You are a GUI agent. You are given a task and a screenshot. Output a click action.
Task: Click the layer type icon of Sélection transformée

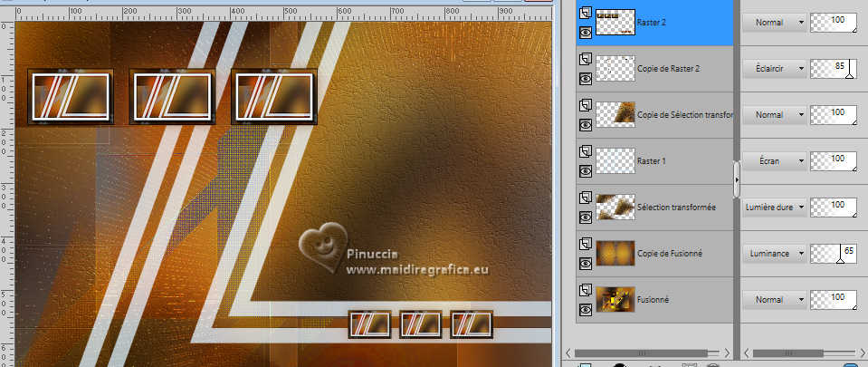pyautogui.click(x=585, y=197)
